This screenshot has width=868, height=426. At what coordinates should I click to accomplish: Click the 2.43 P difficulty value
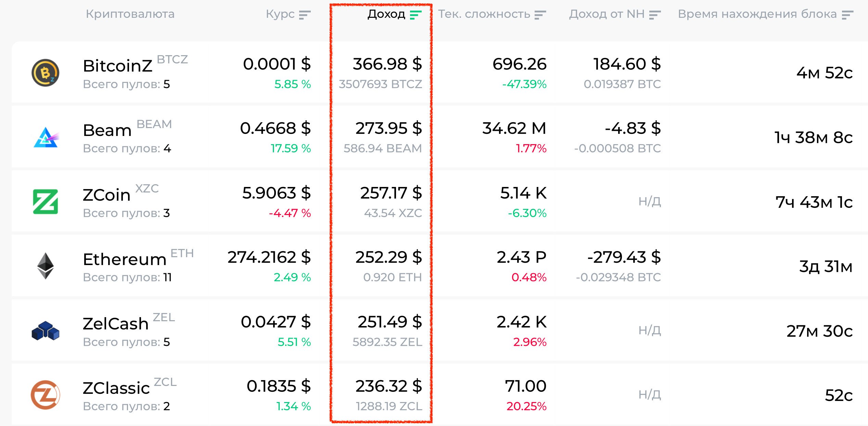(x=522, y=257)
